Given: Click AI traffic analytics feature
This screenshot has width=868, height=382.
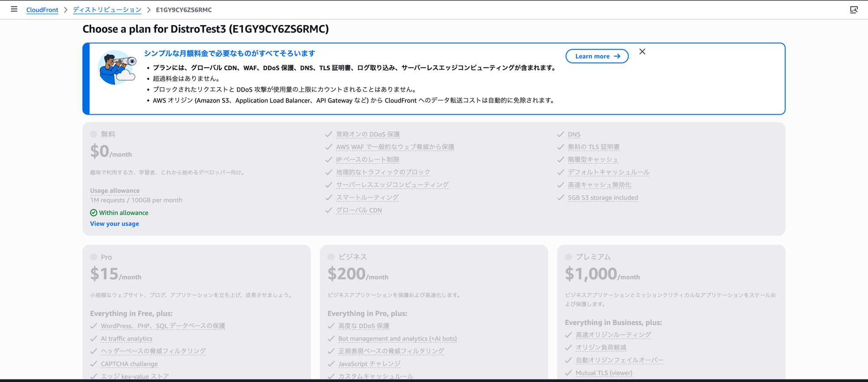Looking at the screenshot, I should point(127,339).
